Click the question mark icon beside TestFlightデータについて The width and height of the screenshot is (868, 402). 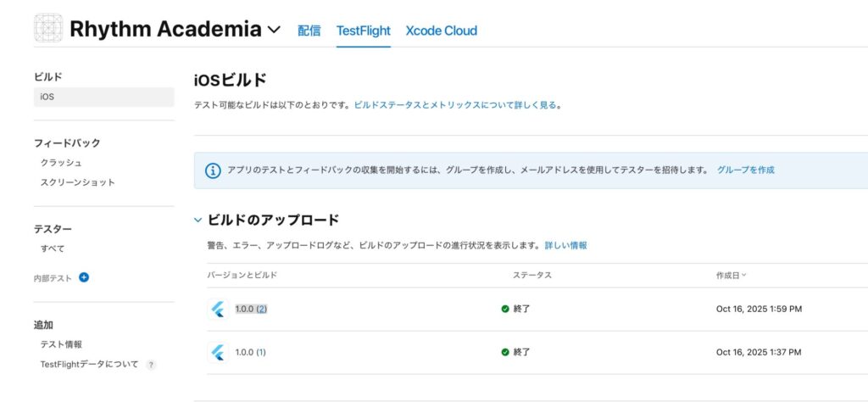[151, 365]
